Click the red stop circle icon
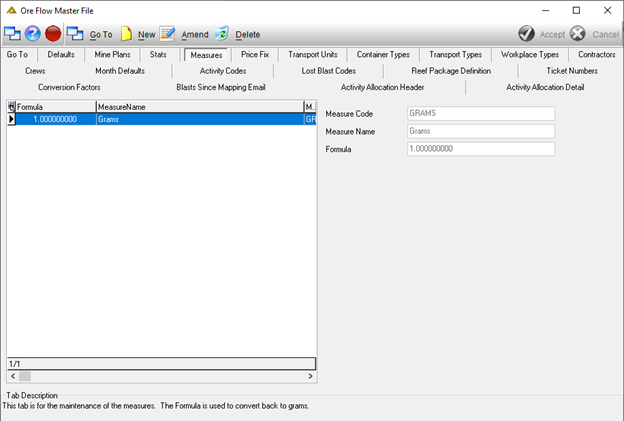Viewport: 624px width, 421px height. [53, 34]
